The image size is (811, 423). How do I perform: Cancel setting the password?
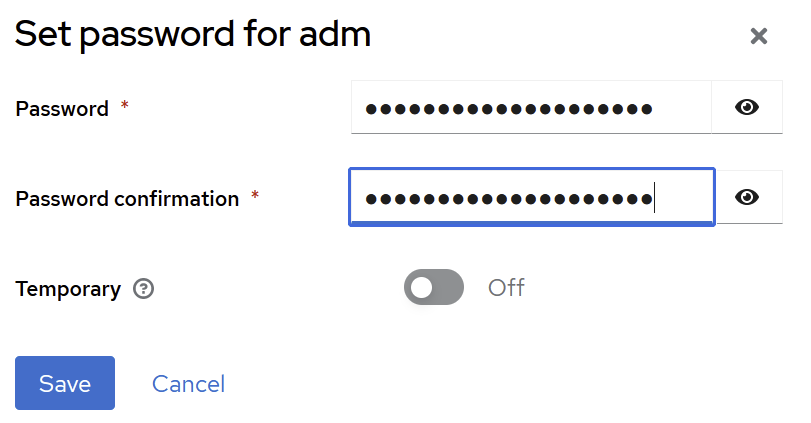click(188, 384)
